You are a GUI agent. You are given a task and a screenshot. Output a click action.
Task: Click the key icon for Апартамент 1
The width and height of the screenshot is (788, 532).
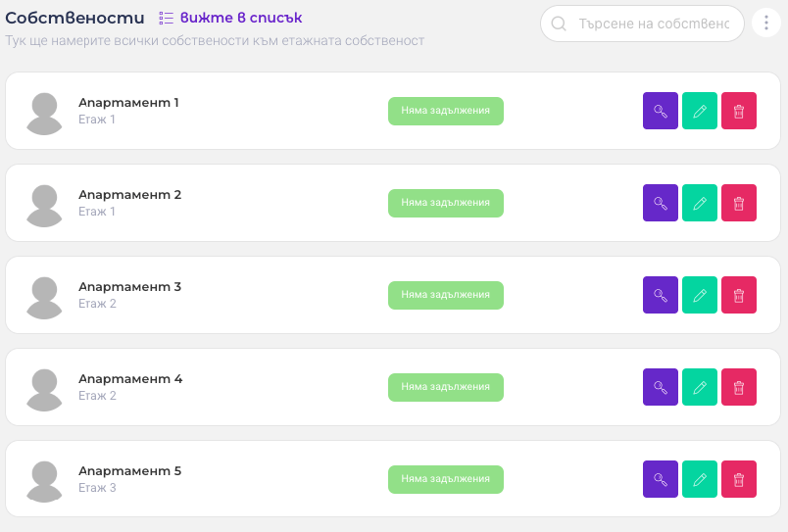click(661, 111)
